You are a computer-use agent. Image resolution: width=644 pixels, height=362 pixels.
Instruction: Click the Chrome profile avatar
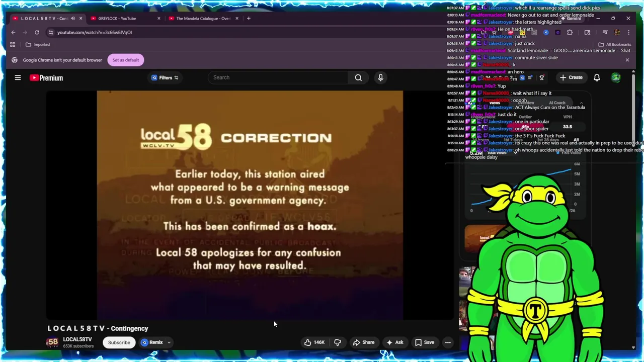click(617, 32)
